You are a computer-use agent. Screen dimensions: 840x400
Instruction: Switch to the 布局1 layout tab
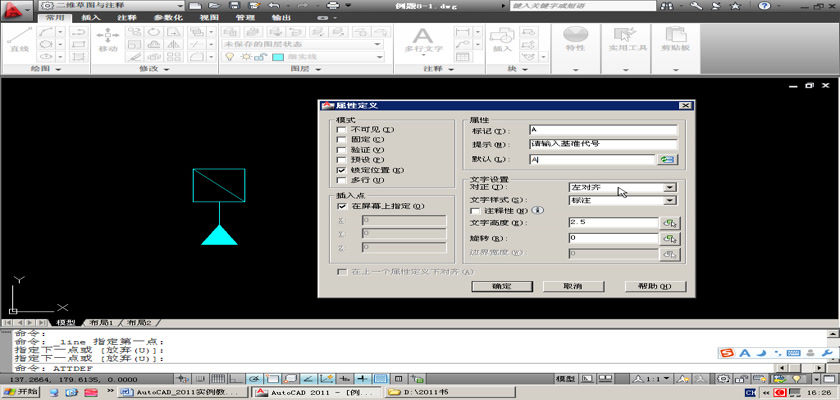101,323
